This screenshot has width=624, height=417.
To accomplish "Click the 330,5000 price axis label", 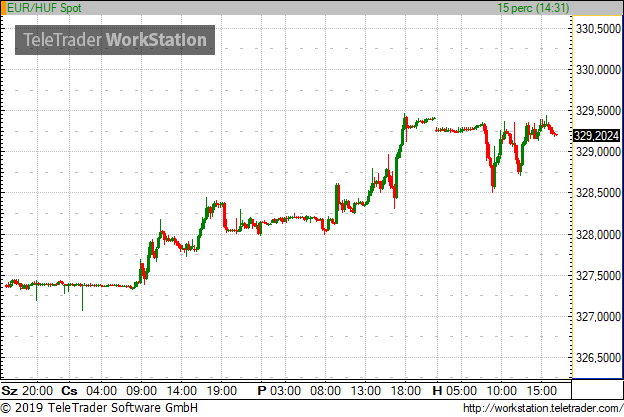I will 598,29.
